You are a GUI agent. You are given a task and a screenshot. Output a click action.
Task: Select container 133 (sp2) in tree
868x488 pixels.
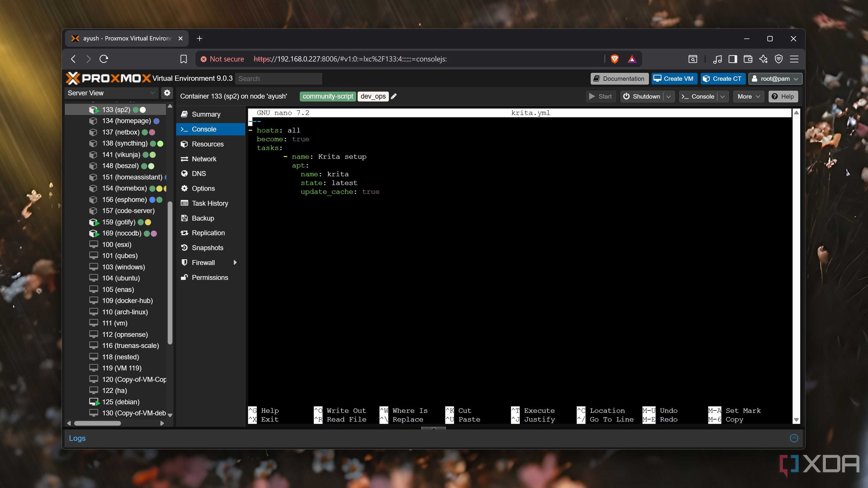point(115,109)
